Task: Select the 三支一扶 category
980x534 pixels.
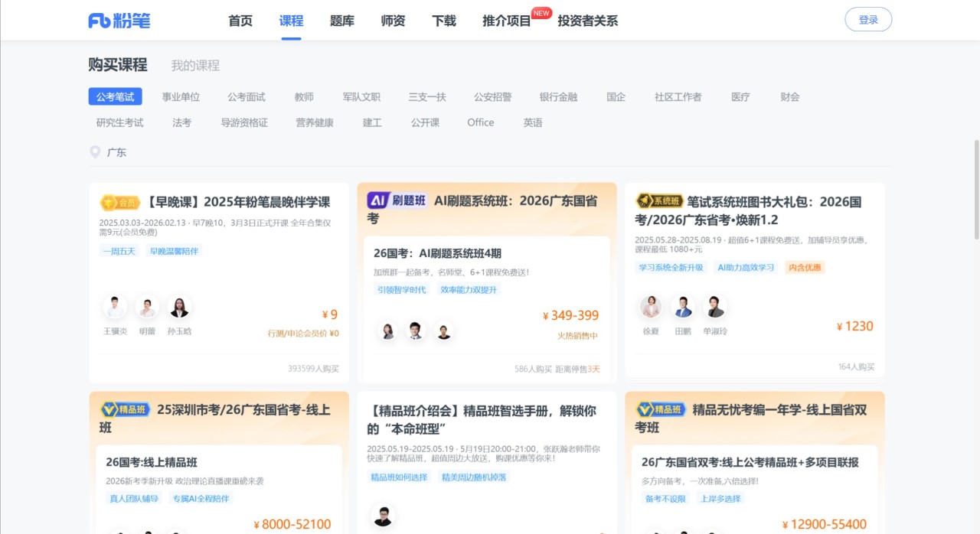Action: [427, 97]
